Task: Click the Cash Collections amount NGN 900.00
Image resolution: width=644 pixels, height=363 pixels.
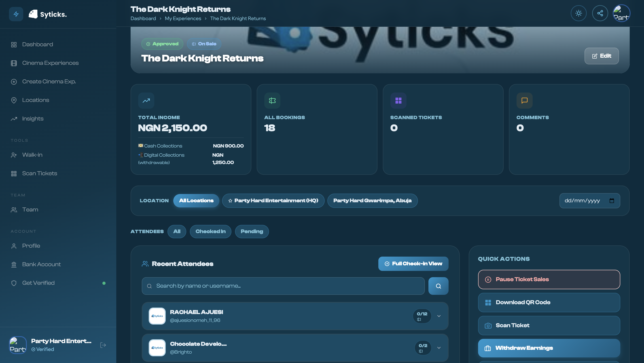Action: (x=228, y=146)
